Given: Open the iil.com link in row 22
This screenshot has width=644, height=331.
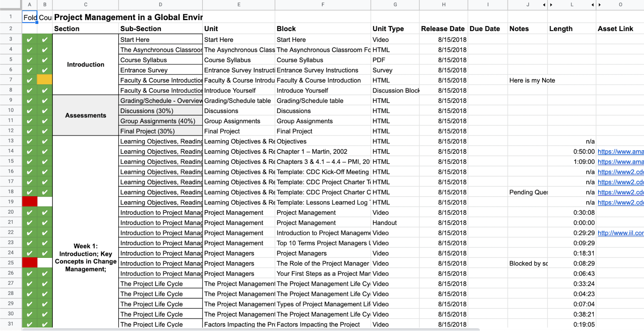Looking at the screenshot, I should [x=620, y=233].
